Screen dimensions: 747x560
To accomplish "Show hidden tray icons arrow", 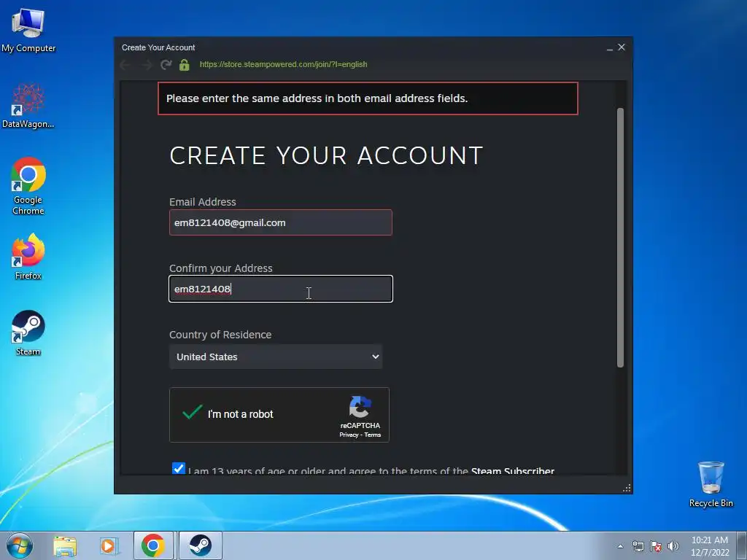I will point(620,546).
